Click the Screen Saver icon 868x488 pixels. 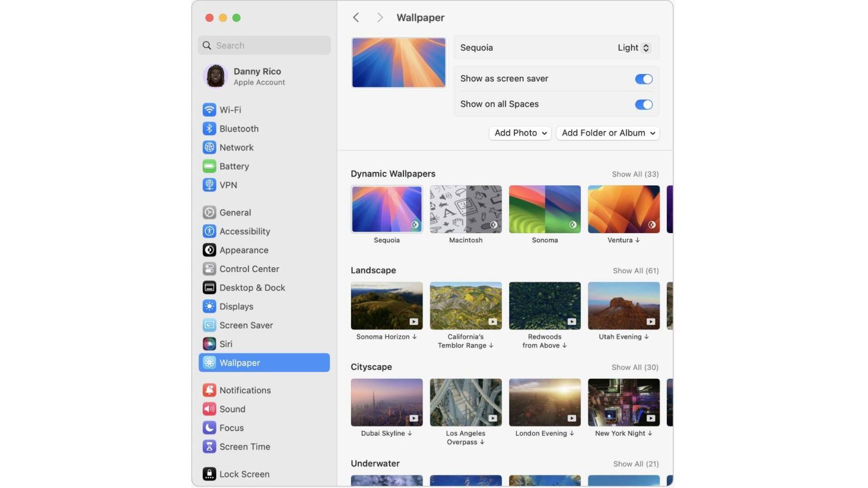click(x=209, y=325)
